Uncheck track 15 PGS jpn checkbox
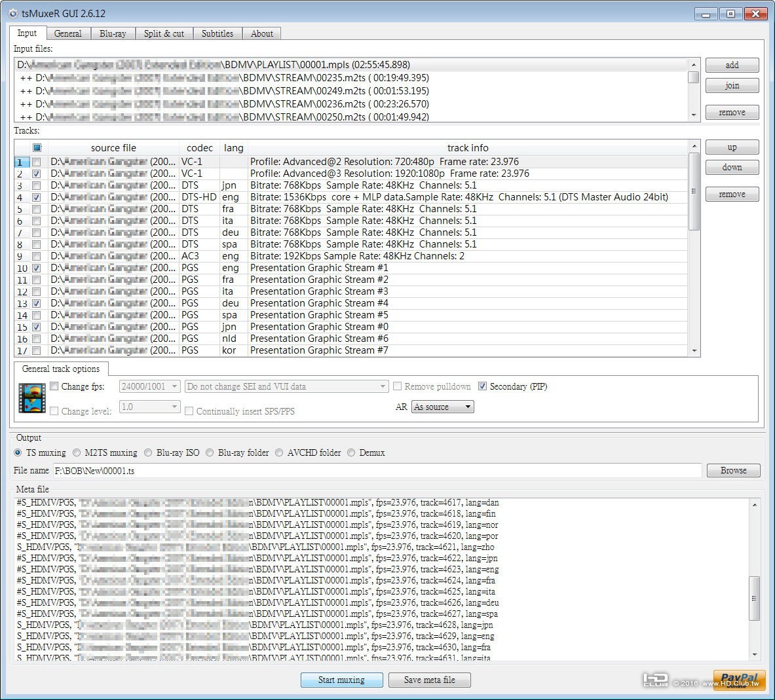The image size is (775, 700). click(37, 327)
